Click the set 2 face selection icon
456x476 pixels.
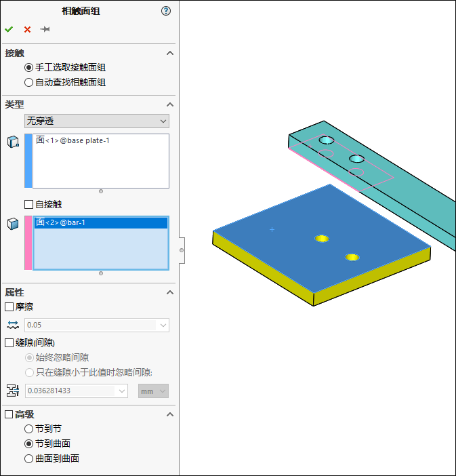13,224
